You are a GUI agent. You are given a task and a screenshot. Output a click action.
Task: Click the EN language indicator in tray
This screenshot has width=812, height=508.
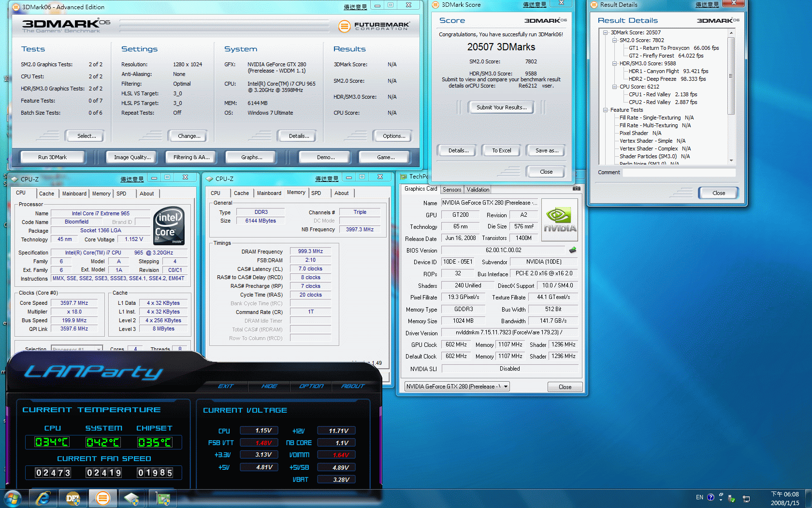[699, 497]
